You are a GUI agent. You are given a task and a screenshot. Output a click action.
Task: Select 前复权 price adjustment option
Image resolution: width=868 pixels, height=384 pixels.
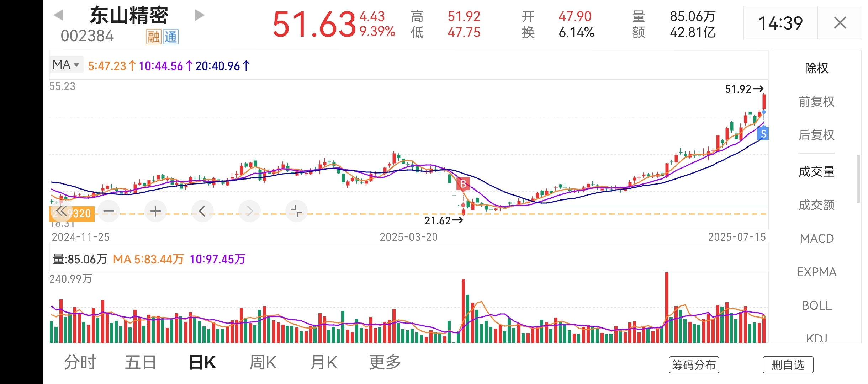[816, 102]
